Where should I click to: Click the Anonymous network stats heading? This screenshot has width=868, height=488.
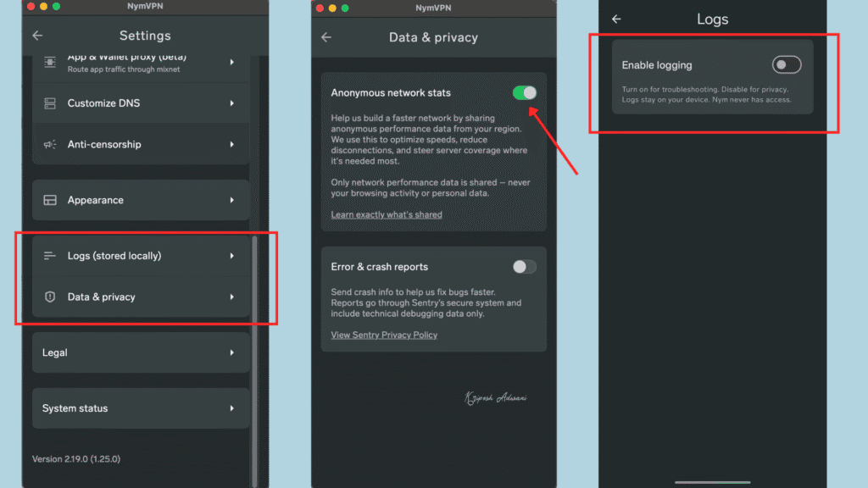[x=391, y=93]
